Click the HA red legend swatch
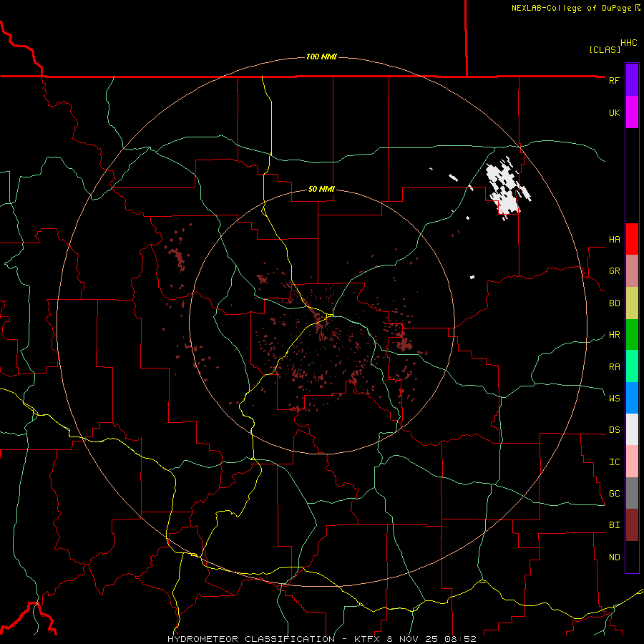 coord(632,239)
